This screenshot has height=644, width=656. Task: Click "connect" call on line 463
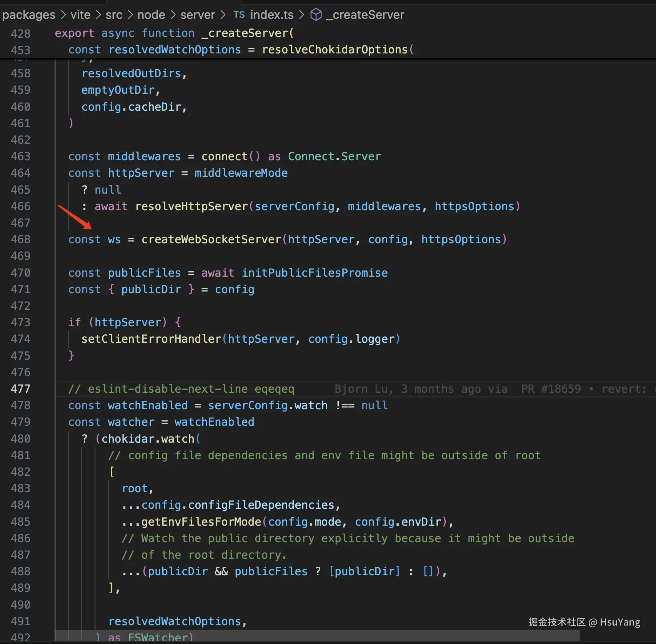tap(225, 156)
